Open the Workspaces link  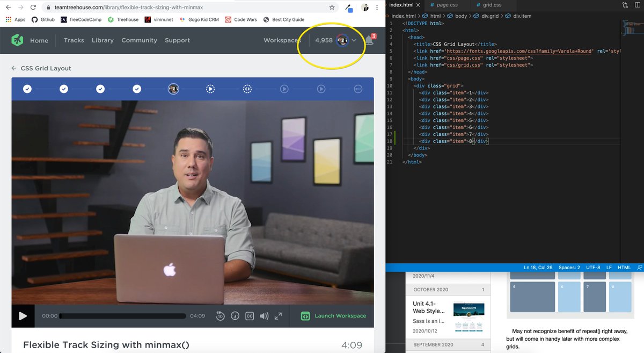282,40
